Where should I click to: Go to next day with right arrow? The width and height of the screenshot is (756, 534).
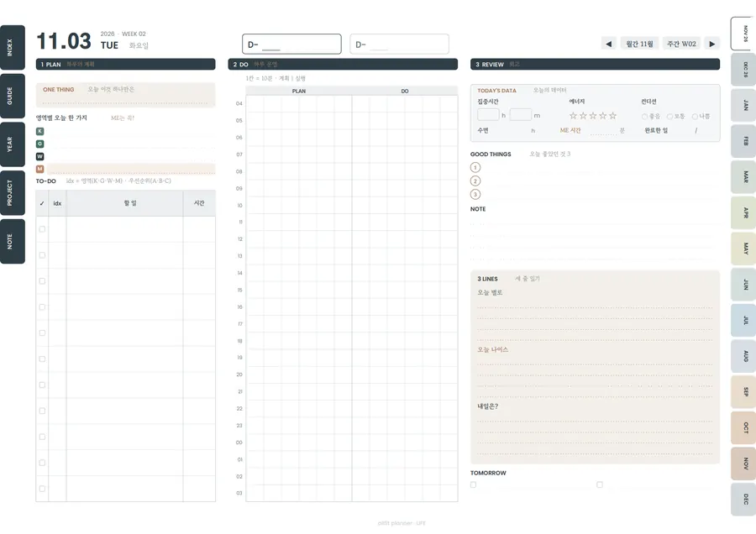coord(712,44)
